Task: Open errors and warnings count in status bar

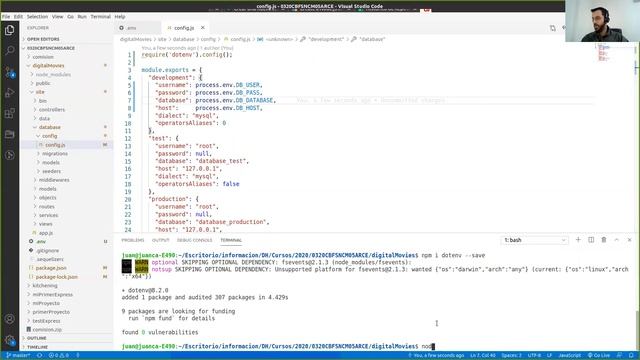Action: (59, 356)
